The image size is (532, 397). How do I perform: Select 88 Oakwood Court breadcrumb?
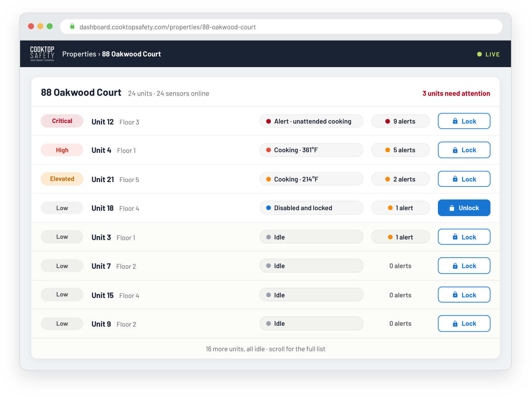(131, 54)
